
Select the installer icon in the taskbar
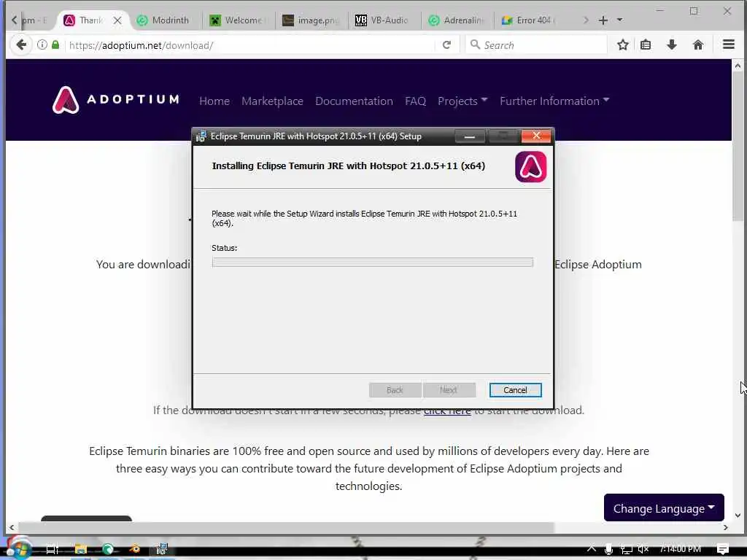pyautogui.click(x=162, y=549)
